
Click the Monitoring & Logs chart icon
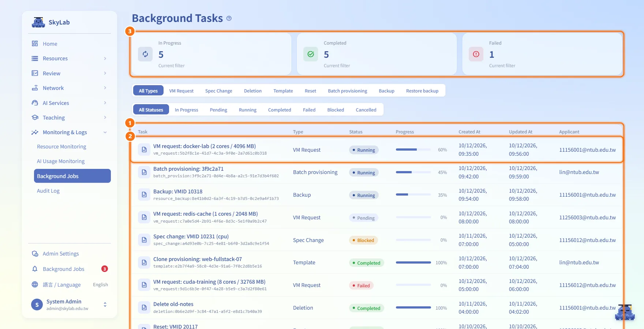[x=35, y=132]
